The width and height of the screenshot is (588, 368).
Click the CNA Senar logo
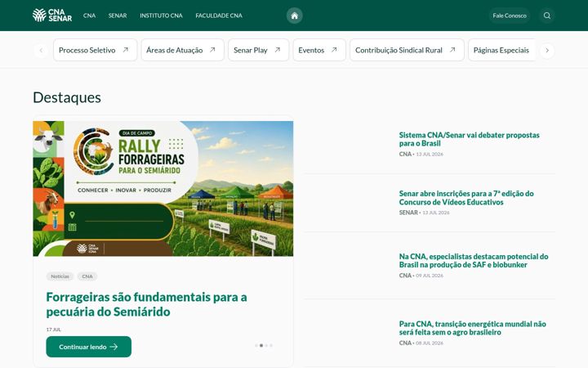coord(52,16)
